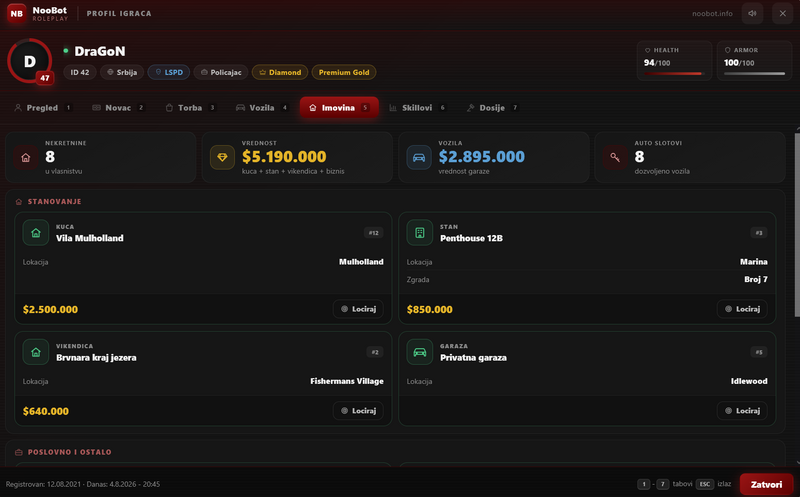Screen dimensions: 800x497
Task: Click the #5 tag on Privatna garaza
Action: [759, 352]
